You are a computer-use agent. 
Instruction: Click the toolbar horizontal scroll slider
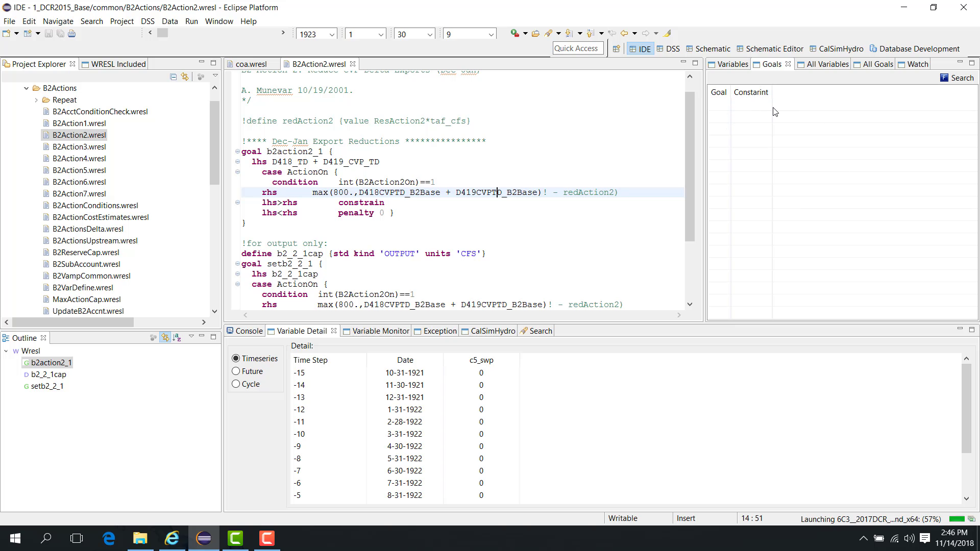[x=162, y=33]
